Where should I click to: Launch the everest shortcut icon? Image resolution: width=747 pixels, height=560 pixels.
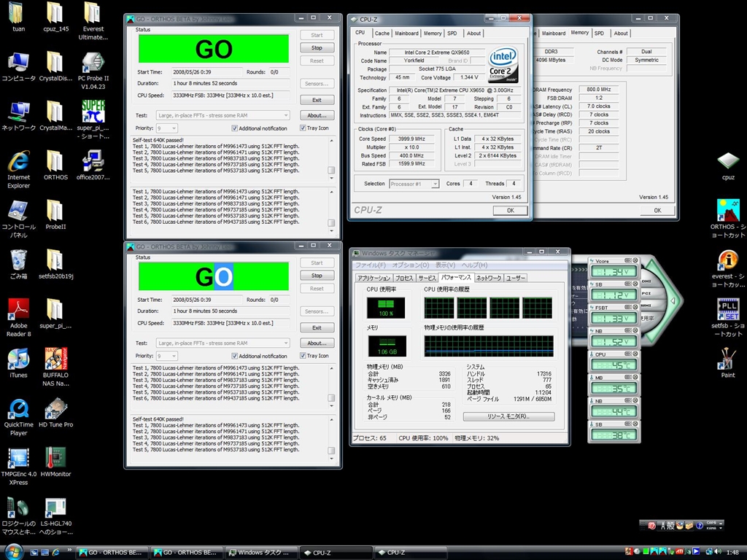click(727, 260)
